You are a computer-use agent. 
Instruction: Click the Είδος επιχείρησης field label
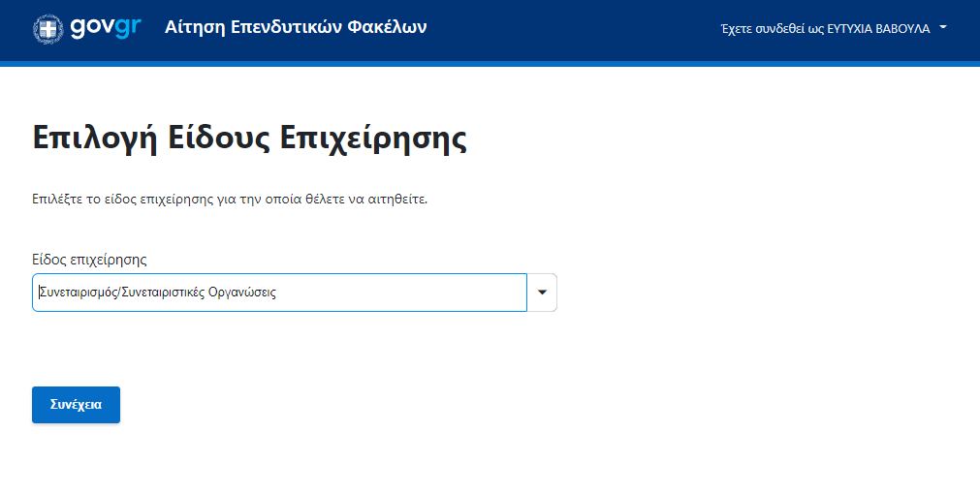coord(89,260)
